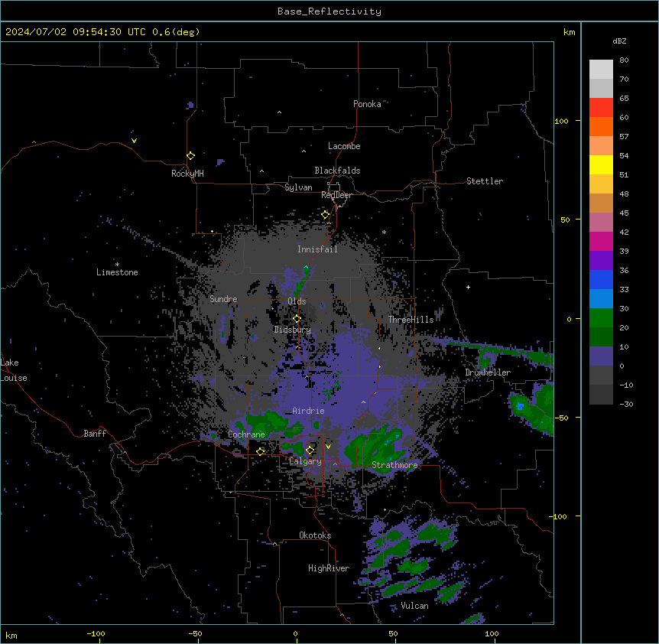Click the white caret marker south of Ponoka
Viewport: 659px width, 644px height.
coord(279,112)
